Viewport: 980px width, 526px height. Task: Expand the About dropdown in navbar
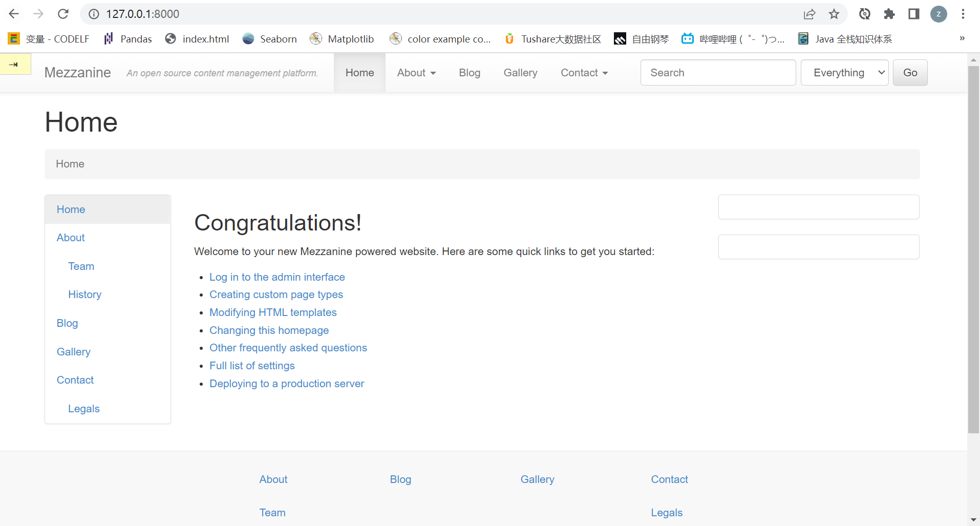pyautogui.click(x=416, y=73)
